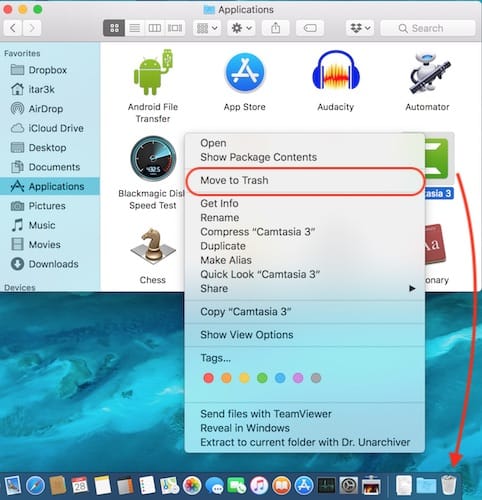
Task: Open Maps from the Dock
Action: 169,485
